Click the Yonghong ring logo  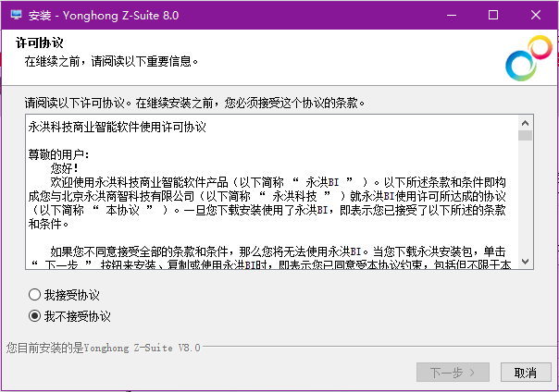[x=528, y=58]
